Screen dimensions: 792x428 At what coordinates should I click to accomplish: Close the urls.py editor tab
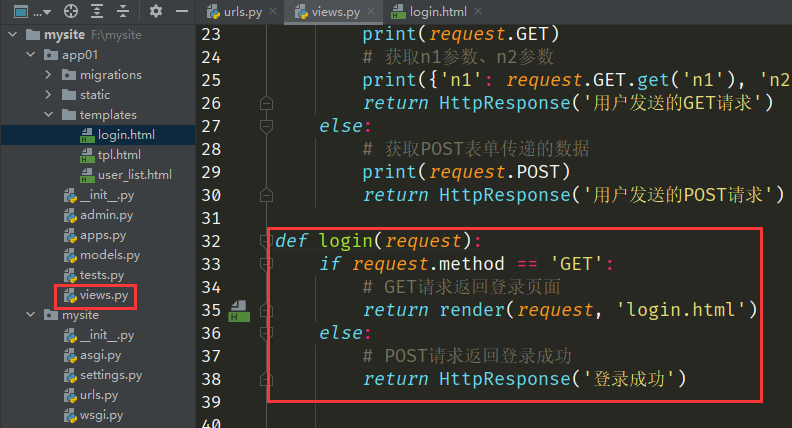pyautogui.click(x=272, y=13)
